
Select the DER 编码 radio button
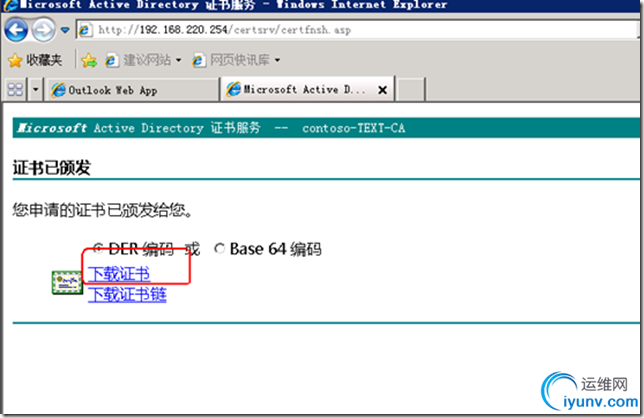(98, 248)
